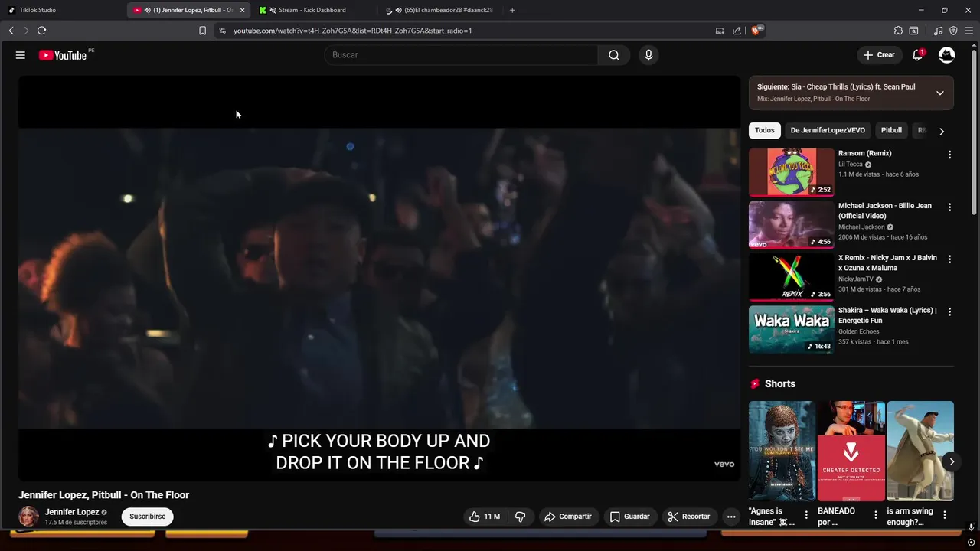
Task: Click in the Buscar search field
Action: tap(461, 55)
